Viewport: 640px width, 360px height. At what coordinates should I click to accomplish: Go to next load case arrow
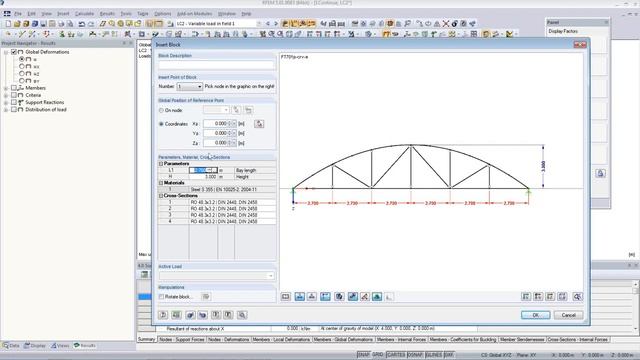coord(276,24)
